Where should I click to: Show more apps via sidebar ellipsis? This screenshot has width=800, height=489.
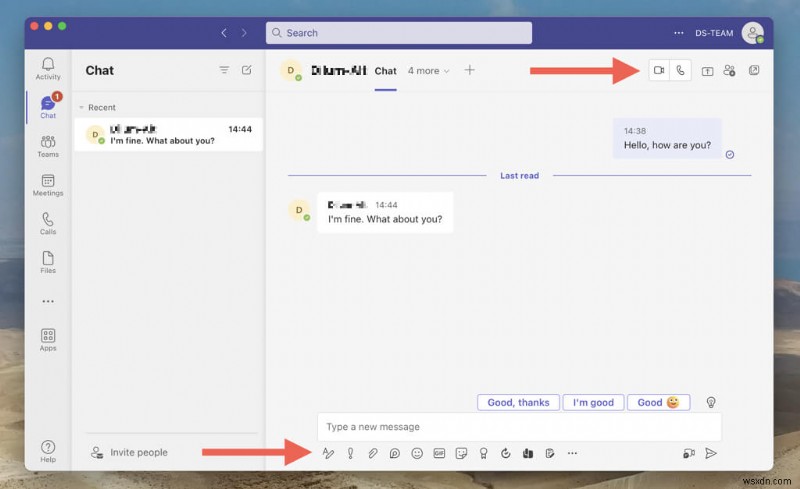48,301
